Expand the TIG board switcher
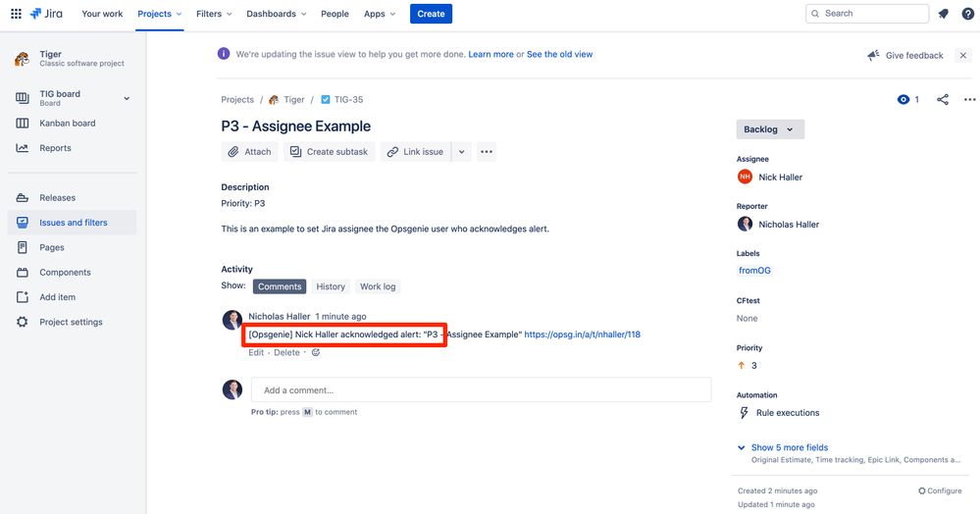980x514 pixels. [x=127, y=98]
